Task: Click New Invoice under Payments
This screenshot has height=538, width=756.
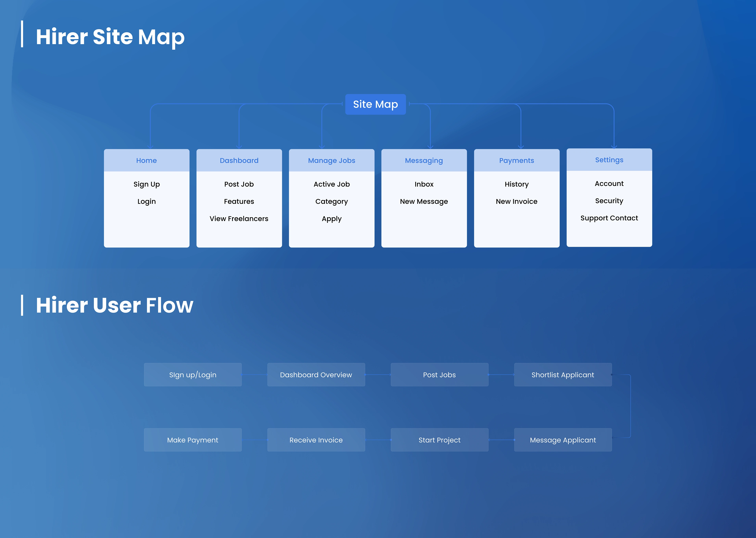Action: tap(517, 201)
